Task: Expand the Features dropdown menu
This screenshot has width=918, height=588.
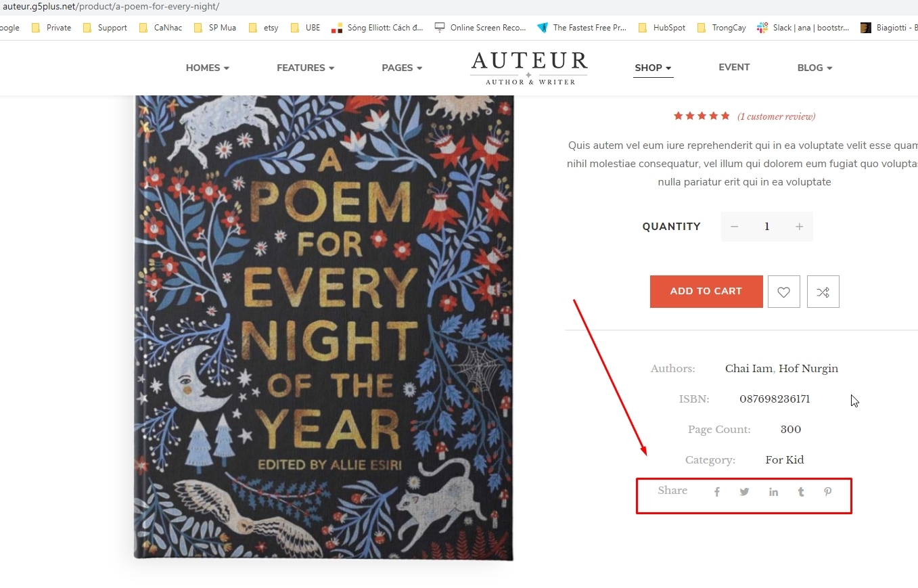Action: pos(305,68)
